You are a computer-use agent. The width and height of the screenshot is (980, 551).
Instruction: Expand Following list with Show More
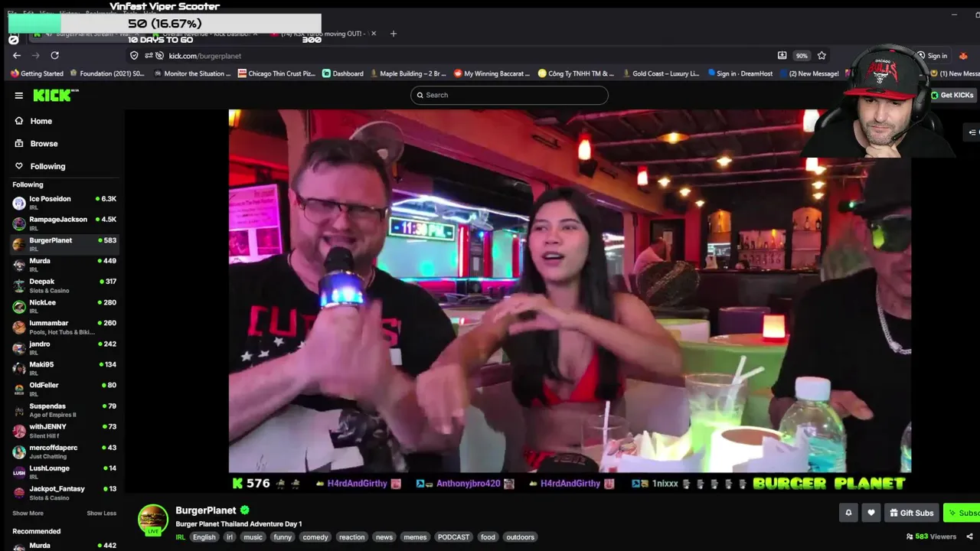tap(28, 514)
